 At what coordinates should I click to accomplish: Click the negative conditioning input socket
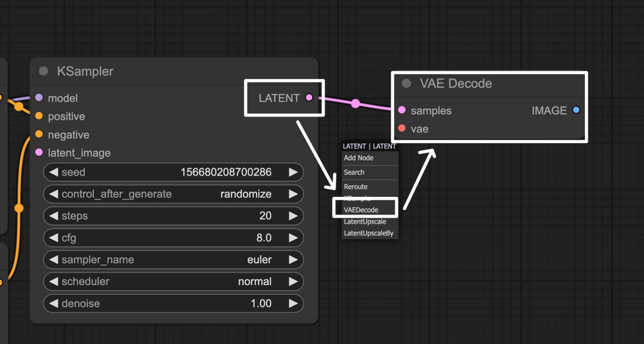[x=39, y=134]
